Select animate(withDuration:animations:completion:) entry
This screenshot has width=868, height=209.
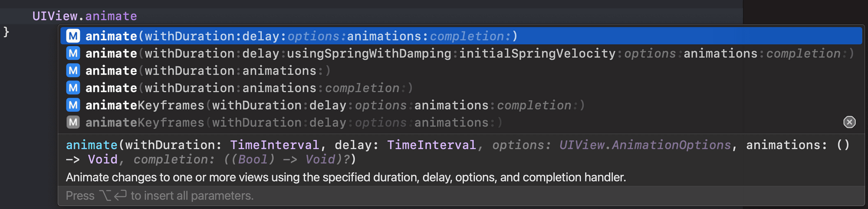click(461, 88)
